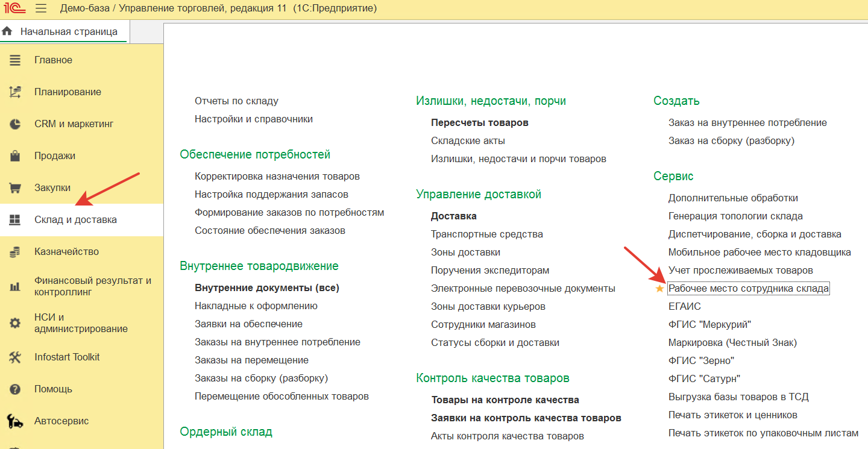Open Рабочее место сотрудника склада
Image resolution: width=868 pixels, height=449 pixels.
coord(749,289)
